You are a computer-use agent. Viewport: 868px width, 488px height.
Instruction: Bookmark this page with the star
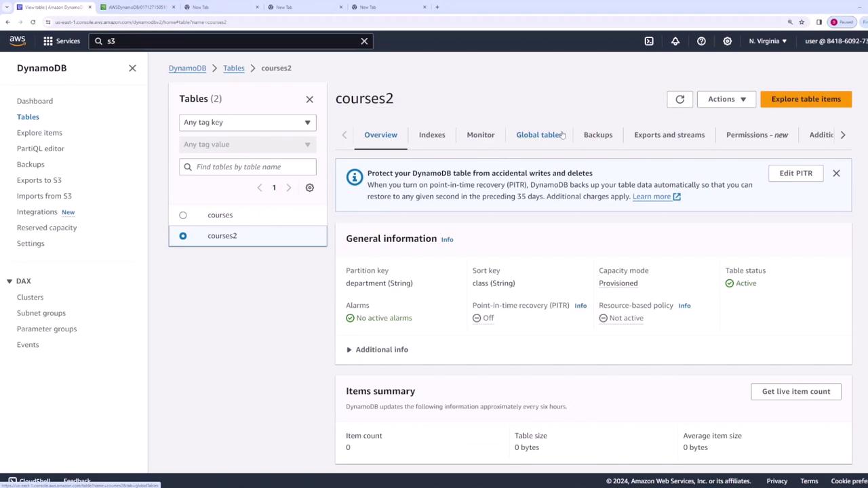click(x=802, y=22)
